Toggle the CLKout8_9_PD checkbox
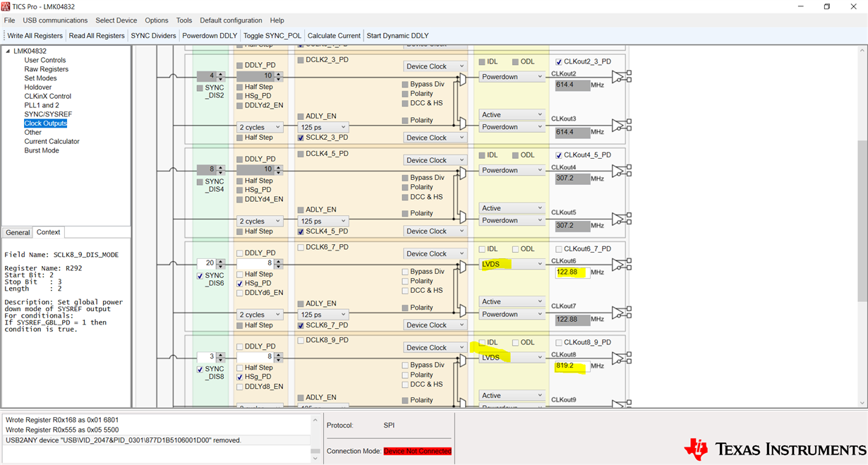This screenshot has width=868, height=465. click(559, 343)
